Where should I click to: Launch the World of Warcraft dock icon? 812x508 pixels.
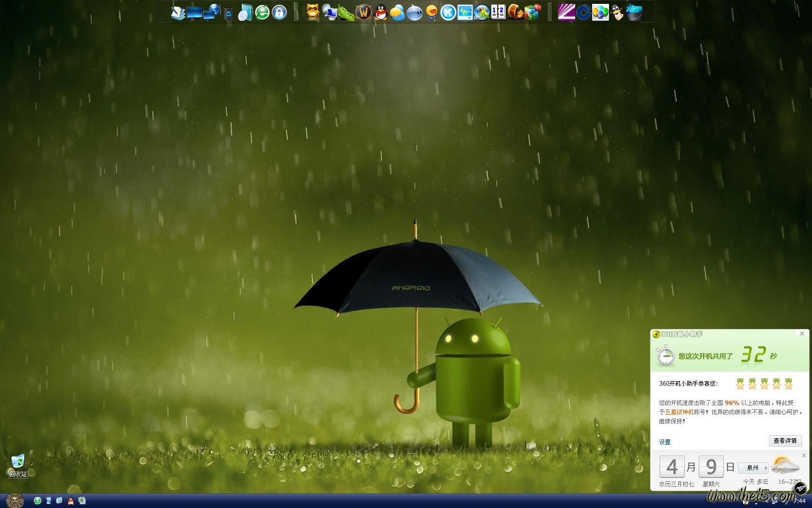[363, 12]
